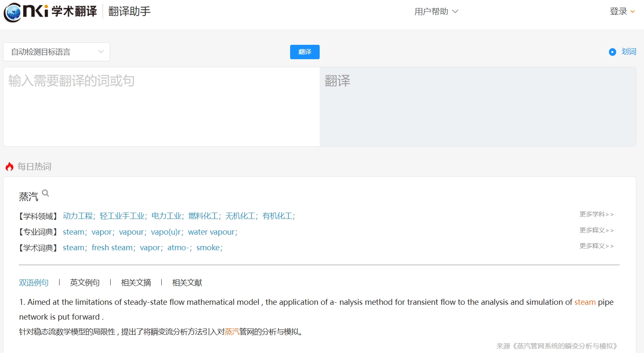Click the 翻译助手 header title
This screenshot has height=353, width=644.
click(x=129, y=11)
